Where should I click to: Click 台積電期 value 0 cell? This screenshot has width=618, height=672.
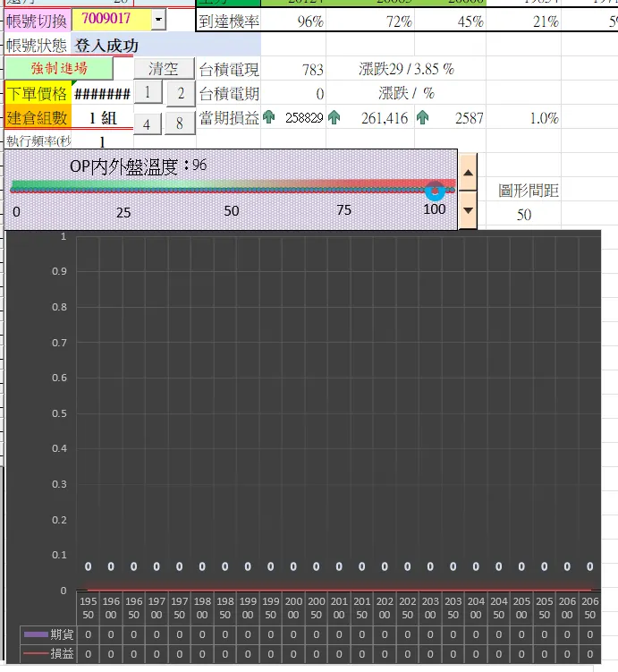click(x=293, y=93)
